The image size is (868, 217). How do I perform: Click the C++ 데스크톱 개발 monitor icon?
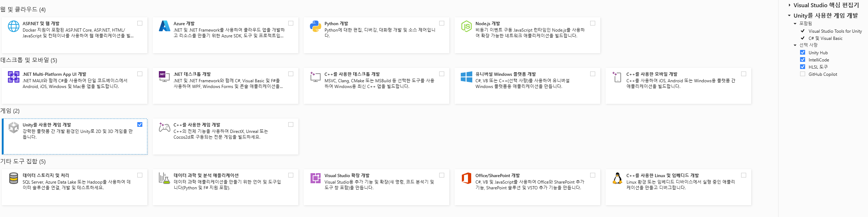pyautogui.click(x=316, y=77)
